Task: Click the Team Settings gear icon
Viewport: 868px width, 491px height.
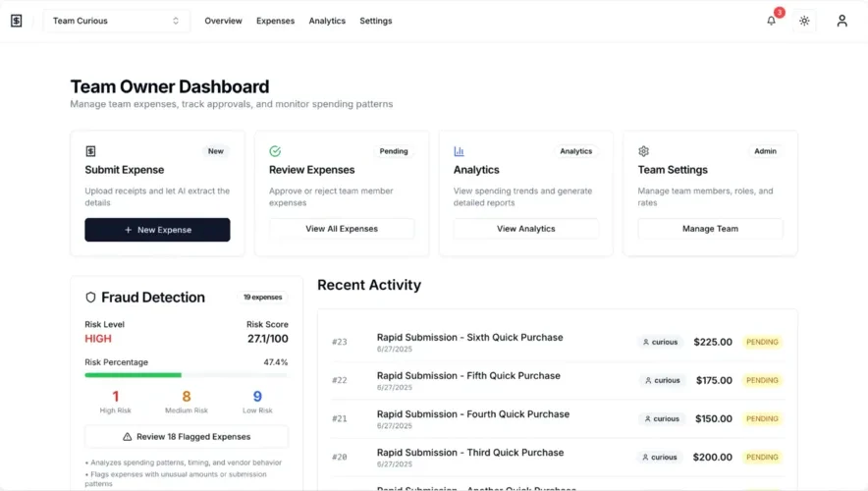Action: [x=643, y=151]
